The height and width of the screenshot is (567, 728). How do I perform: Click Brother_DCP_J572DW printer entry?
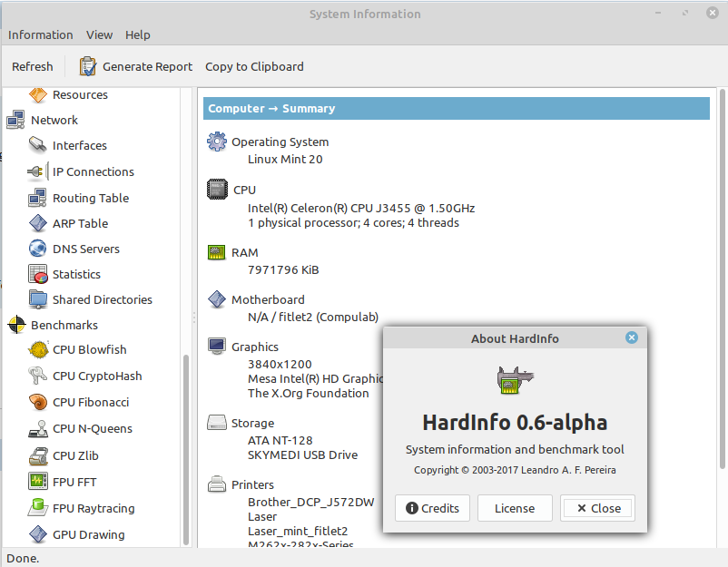pyautogui.click(x=310, y=502)
